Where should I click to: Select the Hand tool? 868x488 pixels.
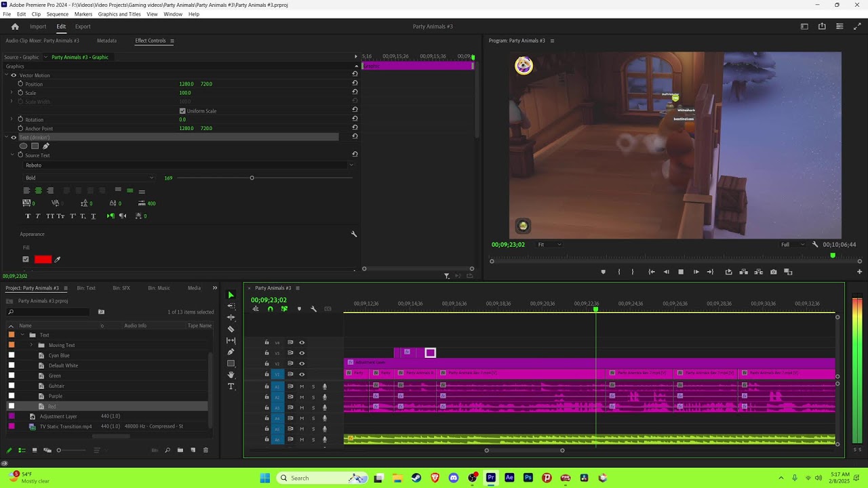click(x=231, y=375)
